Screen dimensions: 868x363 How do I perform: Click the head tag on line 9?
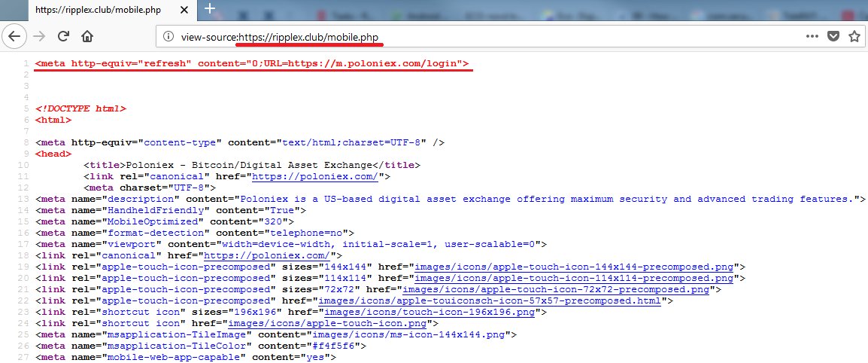53,154
